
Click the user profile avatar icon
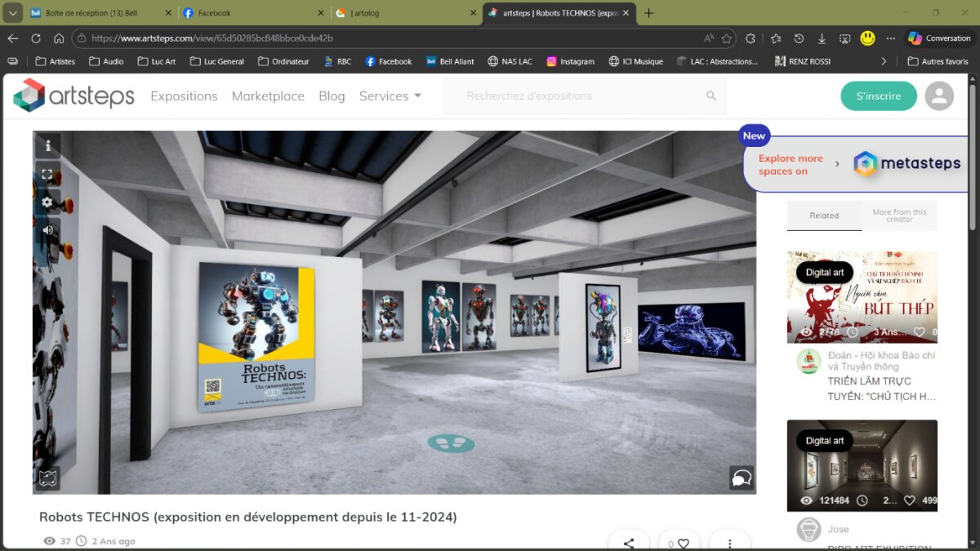tap(939, 96)
